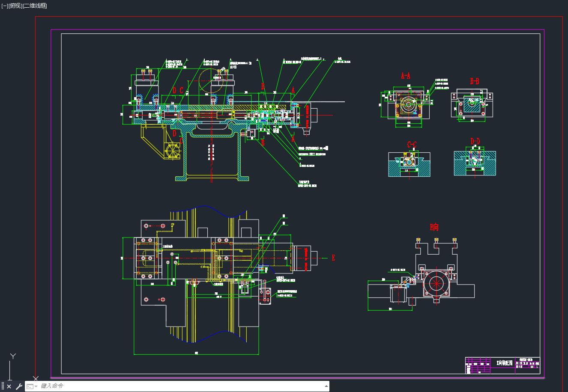Click the command line grip handle
This screenshot has height=392, width=568.
[x=3, y=386]
